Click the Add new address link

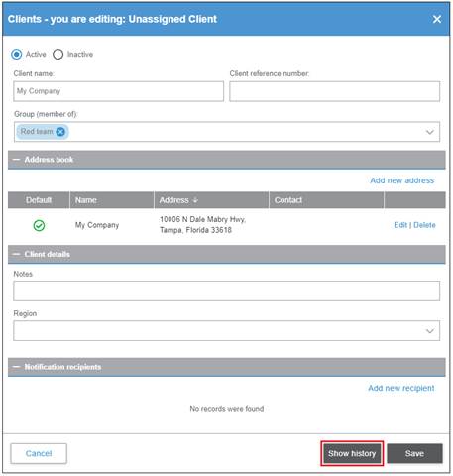pyautogui.click(x=402, y=180)
